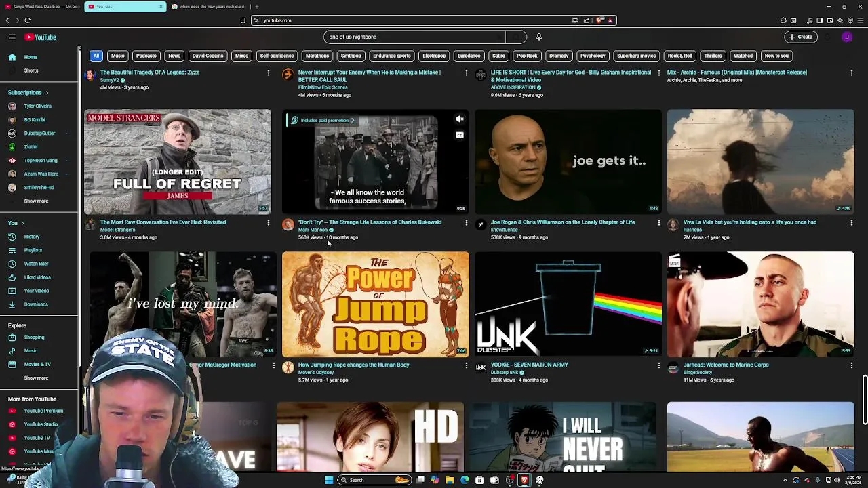Image resolution: width=868 pixels, height=488 pixels.
Task: Open Liked videos in the sidebar
Action: pos(39,277)
